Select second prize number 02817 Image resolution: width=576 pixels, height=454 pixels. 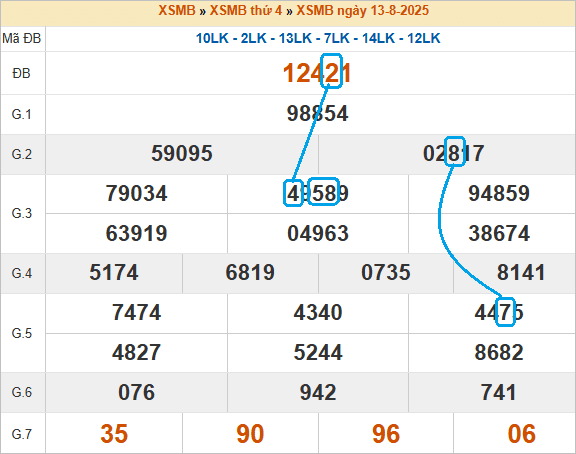(453, 153)
